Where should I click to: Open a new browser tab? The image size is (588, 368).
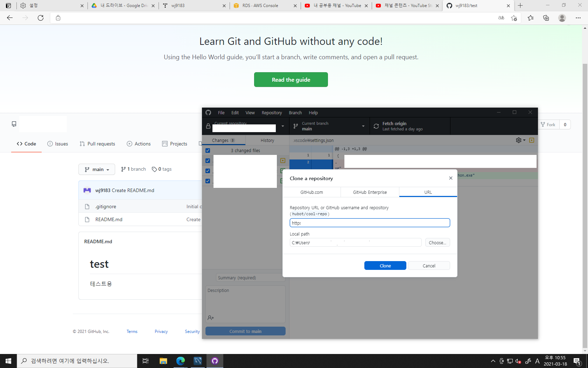(x=520, y=6)
